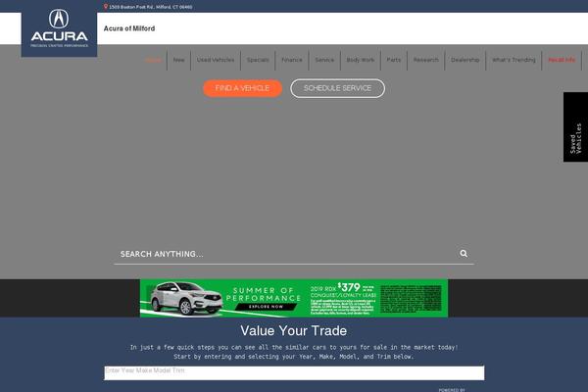Click the search magnifier icon
The width and height of the screenshot is (588, 392).
click(x=464, y=254)
